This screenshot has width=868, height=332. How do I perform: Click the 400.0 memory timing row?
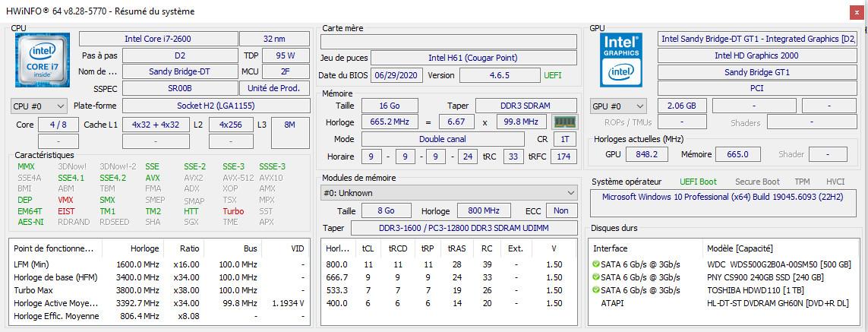[449, 303]
